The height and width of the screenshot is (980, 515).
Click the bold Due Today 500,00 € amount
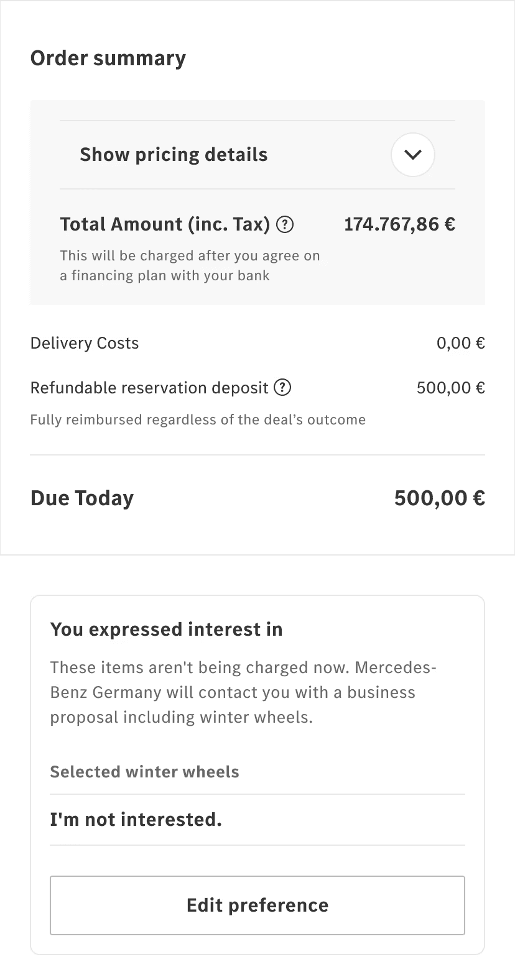pos(439,498)
